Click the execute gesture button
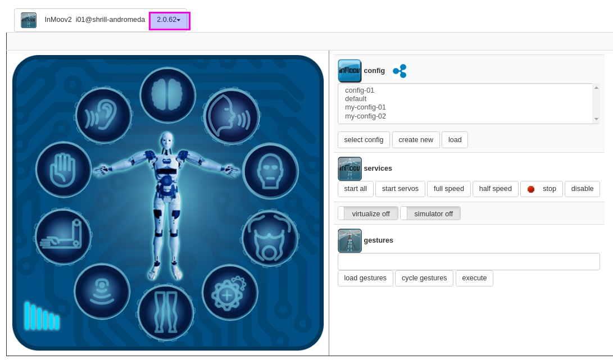This screenshot has width=613, height=364. pyautogui.click(x=474, y=279)
